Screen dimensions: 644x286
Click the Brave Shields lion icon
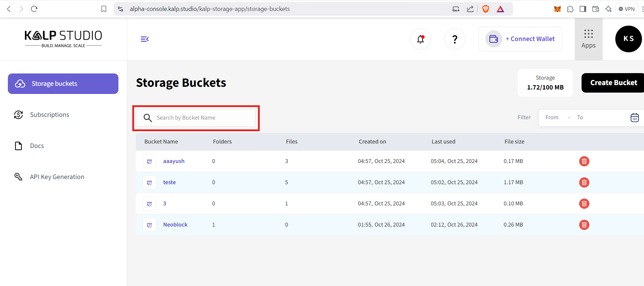coord(485,9)
